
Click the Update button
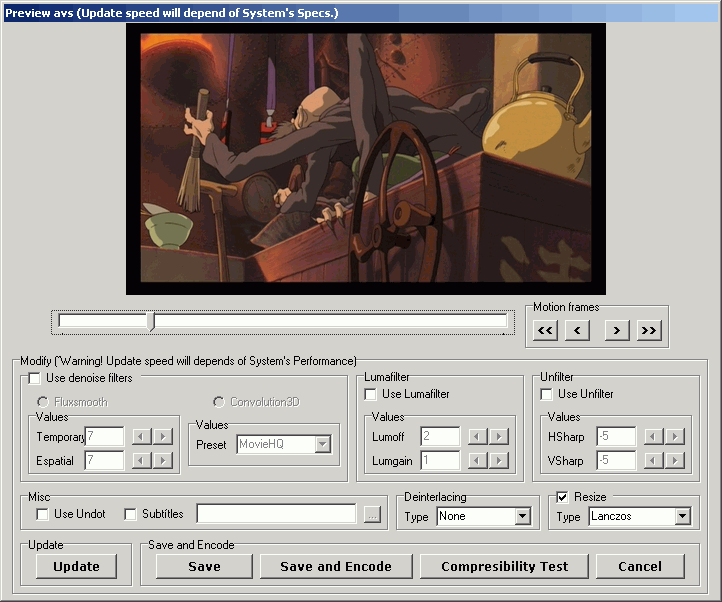pos(76,567)
